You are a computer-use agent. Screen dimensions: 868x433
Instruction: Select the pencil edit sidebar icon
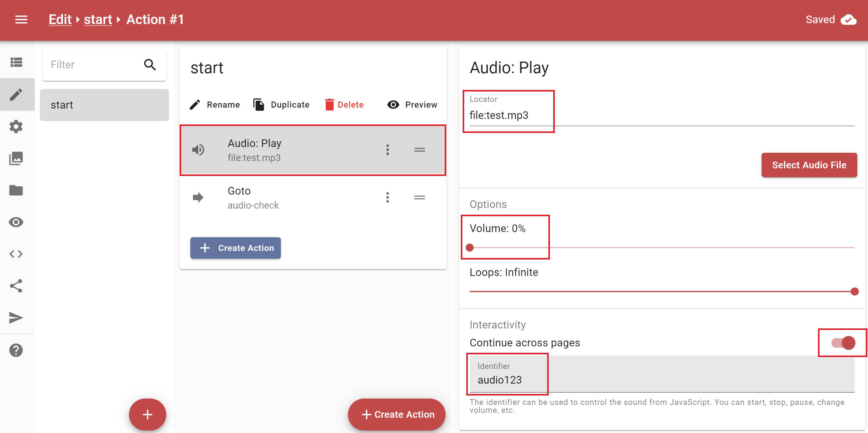pyautogui.click(x=16, y=94)
